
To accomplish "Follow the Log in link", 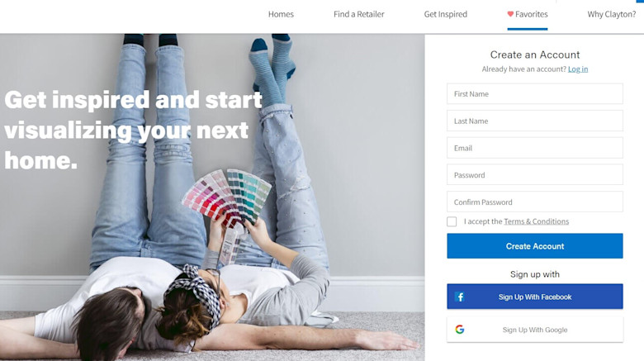I will point(578,69).
